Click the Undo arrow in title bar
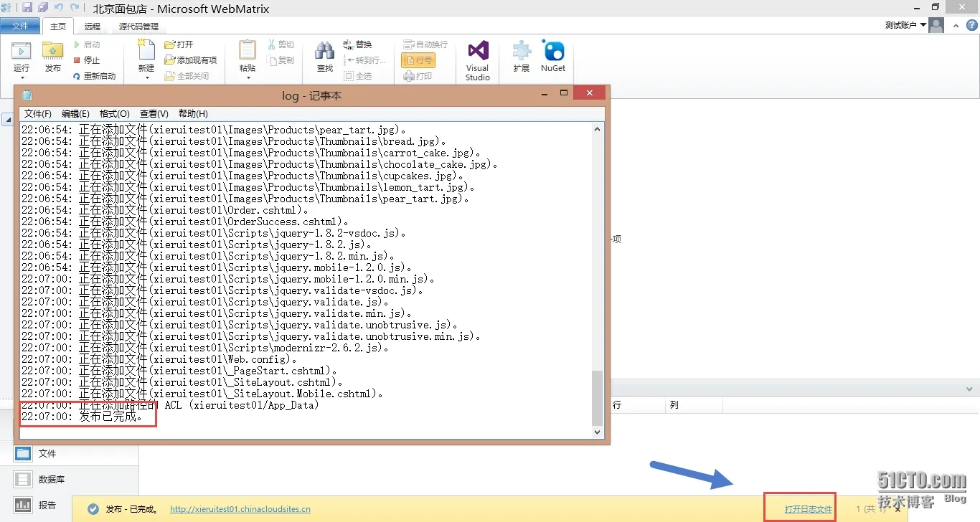 59,8
